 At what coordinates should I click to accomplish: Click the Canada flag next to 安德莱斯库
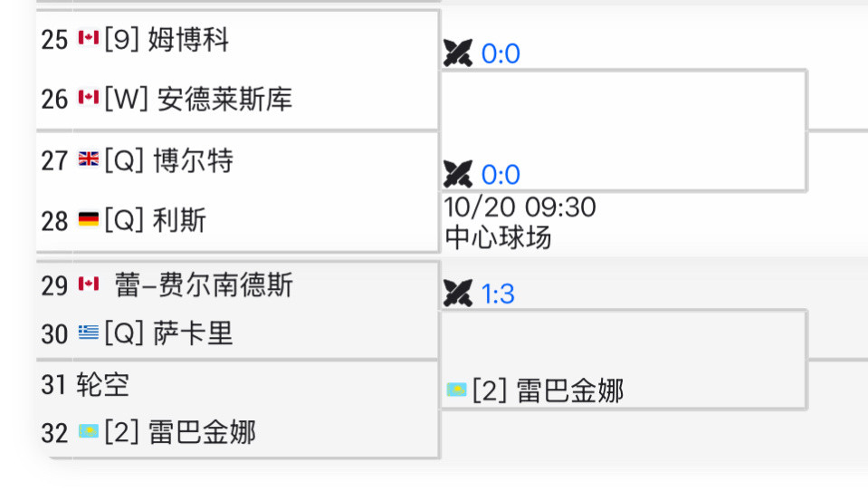pyautogui.click(x=88, y=98)
